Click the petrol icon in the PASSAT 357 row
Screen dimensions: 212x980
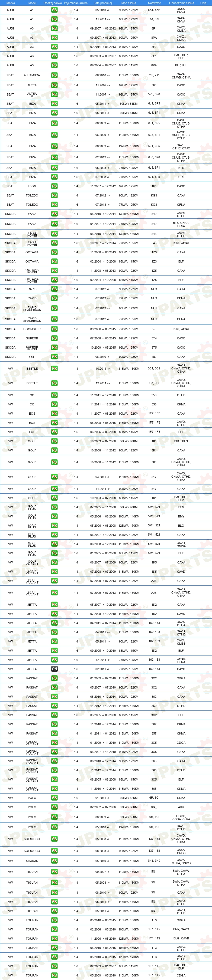(54, 733)
